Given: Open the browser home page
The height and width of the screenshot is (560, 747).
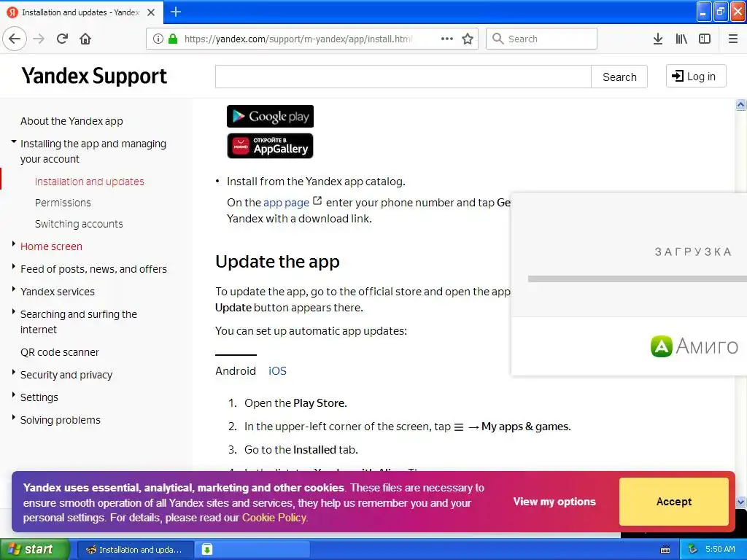Looking at the screenshot, I should [x=85, y=39].
